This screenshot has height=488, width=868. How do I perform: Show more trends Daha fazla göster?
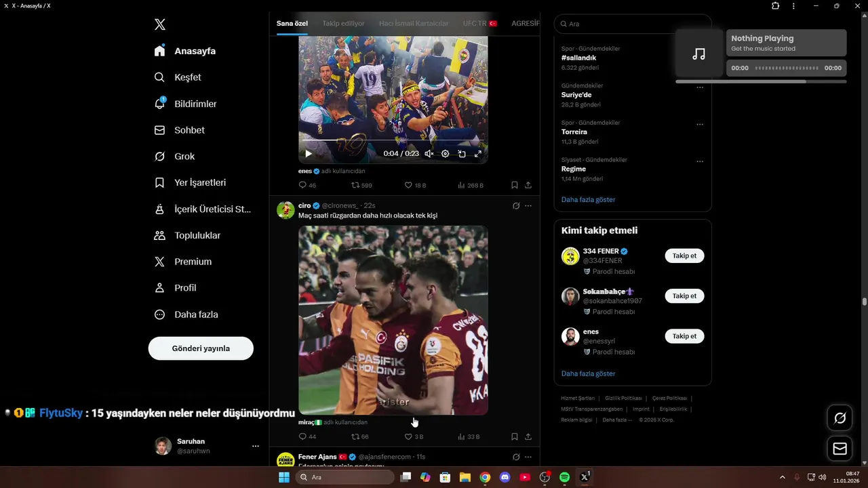588,200
